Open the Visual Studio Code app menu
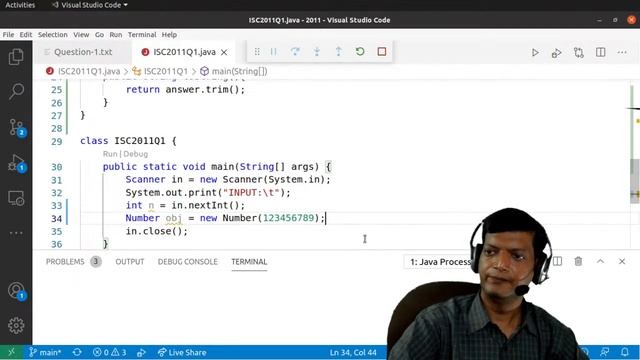 90,5
